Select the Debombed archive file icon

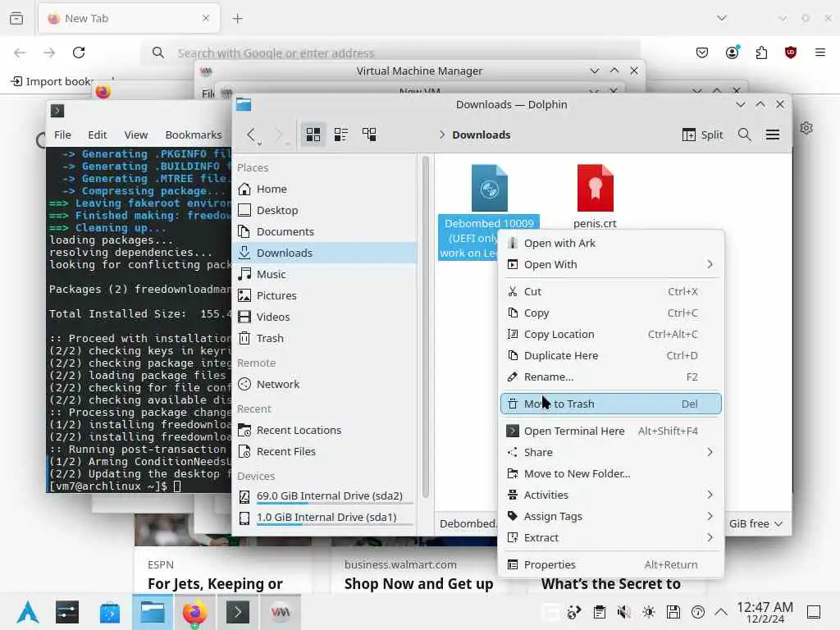489,188
